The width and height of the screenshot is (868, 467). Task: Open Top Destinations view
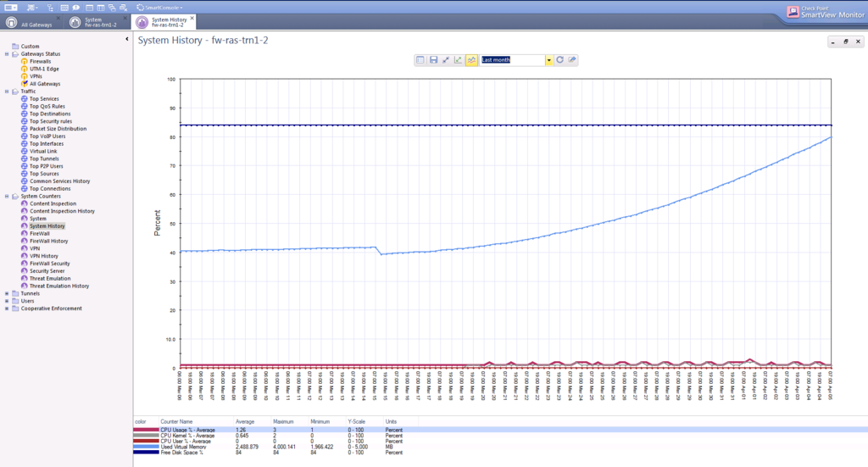tap(50, 114)
